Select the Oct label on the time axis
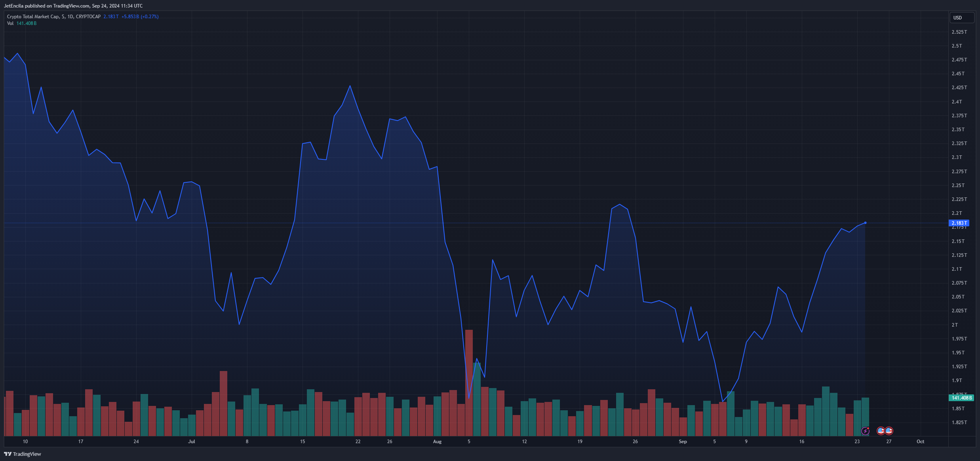This screenshot has height=461, width=980. tap(920, 441)
